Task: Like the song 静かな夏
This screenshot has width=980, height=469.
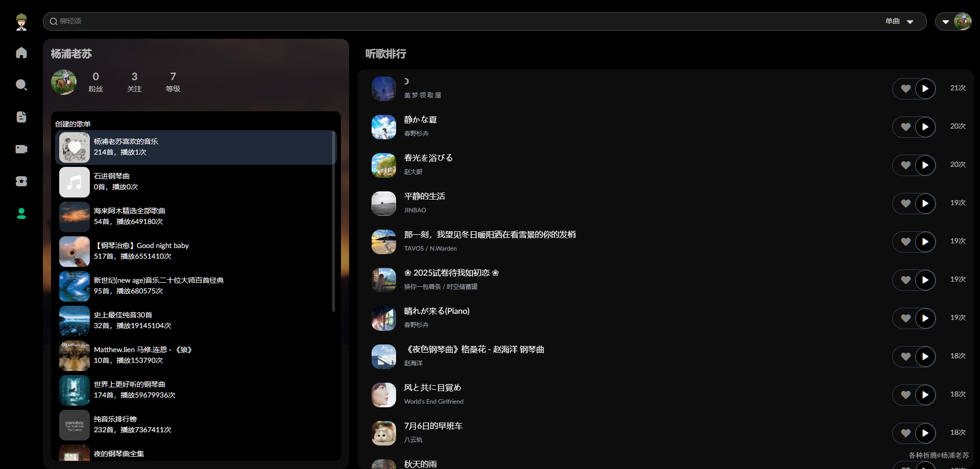Action: pos(905,127)
